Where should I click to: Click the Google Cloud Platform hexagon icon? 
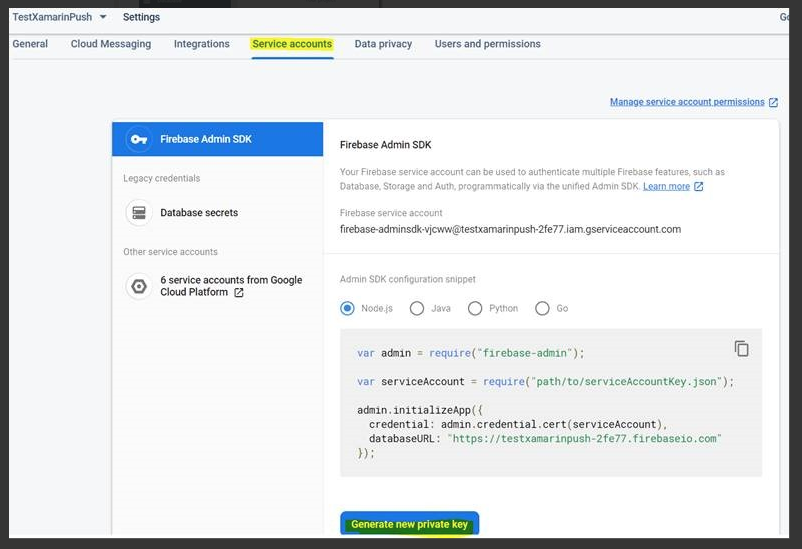139,286
